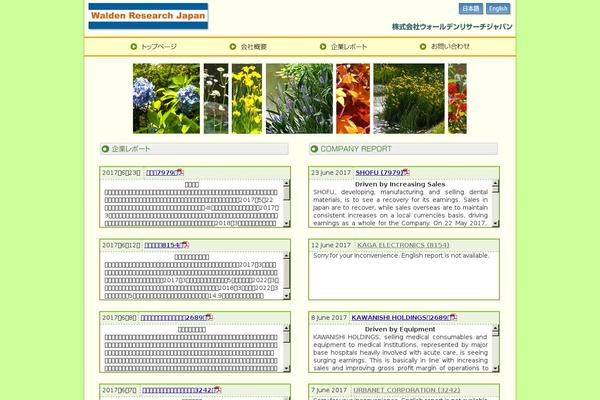Click the "23 June 2017" date text
The image size is (600, 400).
pos(331,173)
